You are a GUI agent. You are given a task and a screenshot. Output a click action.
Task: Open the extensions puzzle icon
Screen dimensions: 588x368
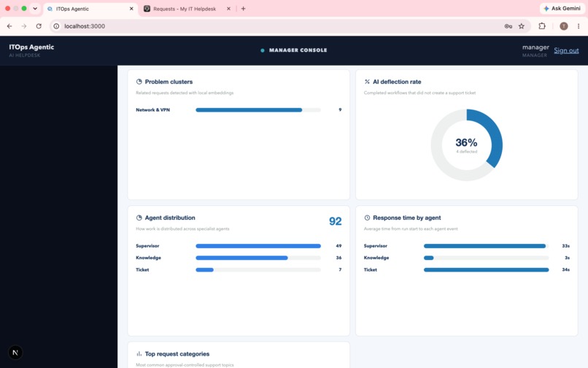542,26
